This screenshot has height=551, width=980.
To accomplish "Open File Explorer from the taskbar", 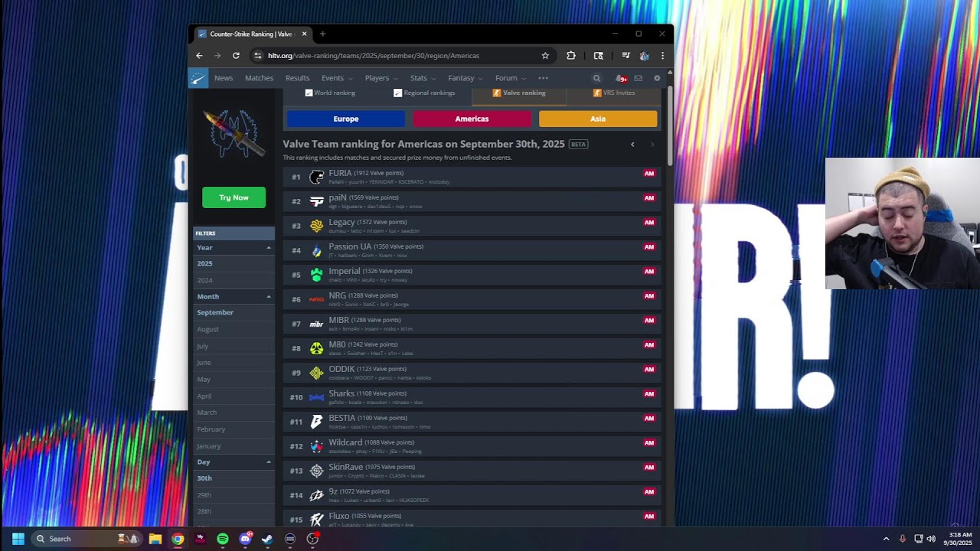I will pos(155,539).
